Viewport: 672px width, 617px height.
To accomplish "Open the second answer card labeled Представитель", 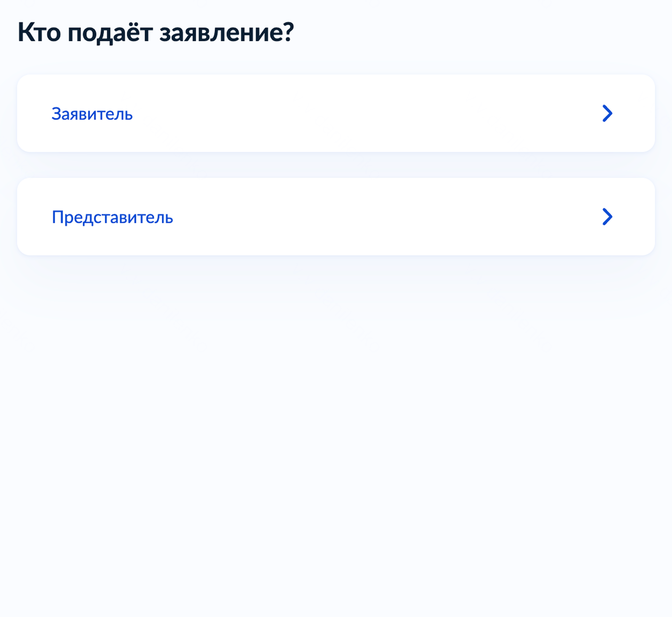I will point(336,217).
